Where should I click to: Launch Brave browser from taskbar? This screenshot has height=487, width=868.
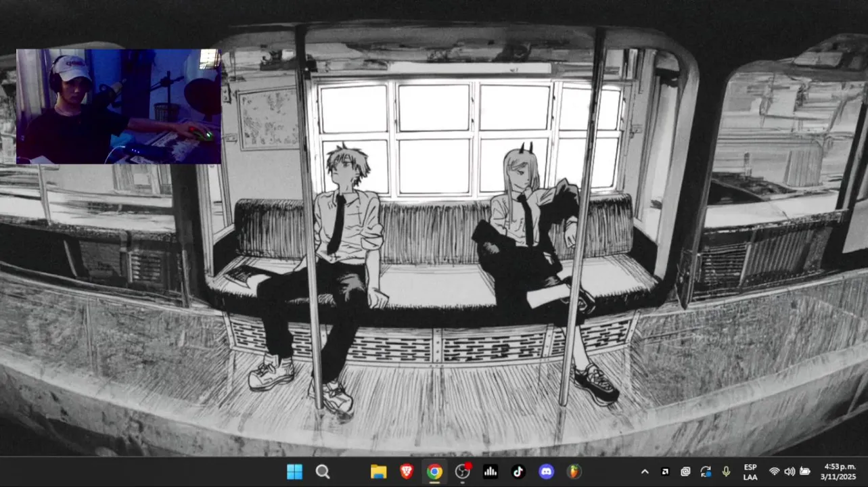tap(407, 471)
